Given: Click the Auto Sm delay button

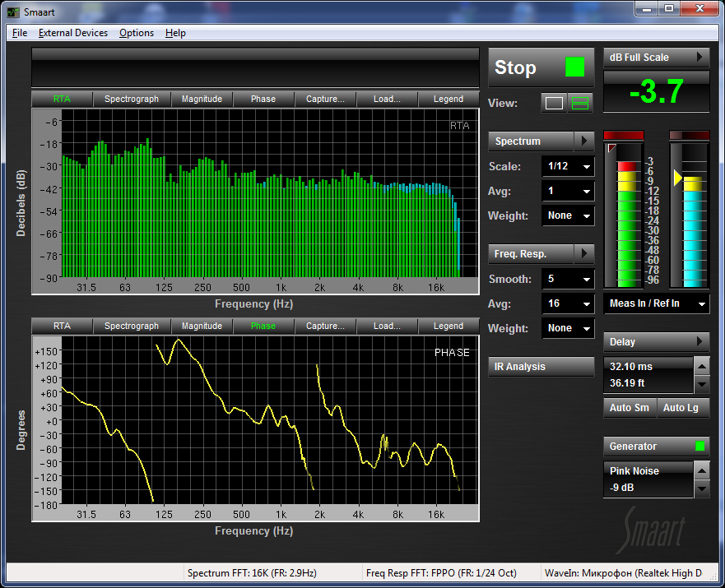Looking at the screenshot, I should (630, 408).
